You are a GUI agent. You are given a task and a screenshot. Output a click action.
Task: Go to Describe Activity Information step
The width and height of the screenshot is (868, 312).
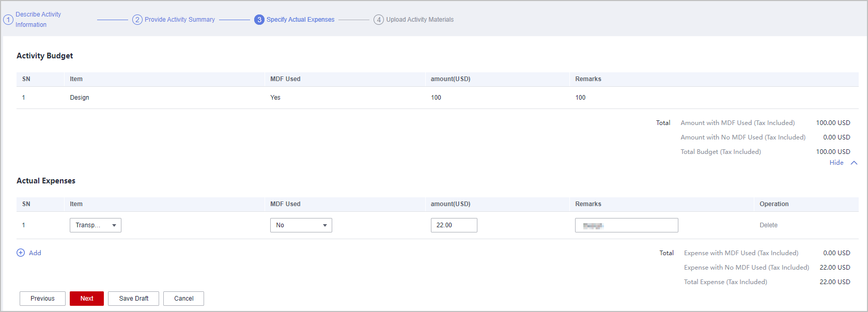pyautogui.click(x=38, y=20)
